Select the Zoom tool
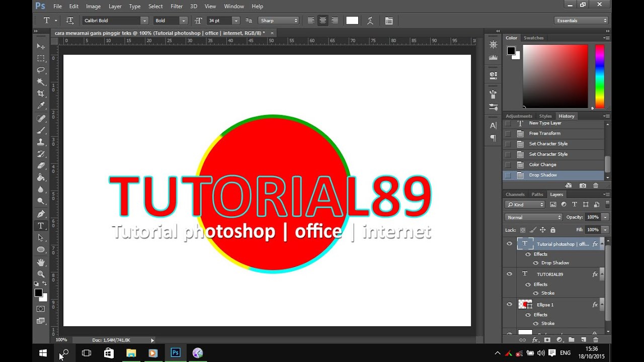644x362 pixels. coord(41,275)
